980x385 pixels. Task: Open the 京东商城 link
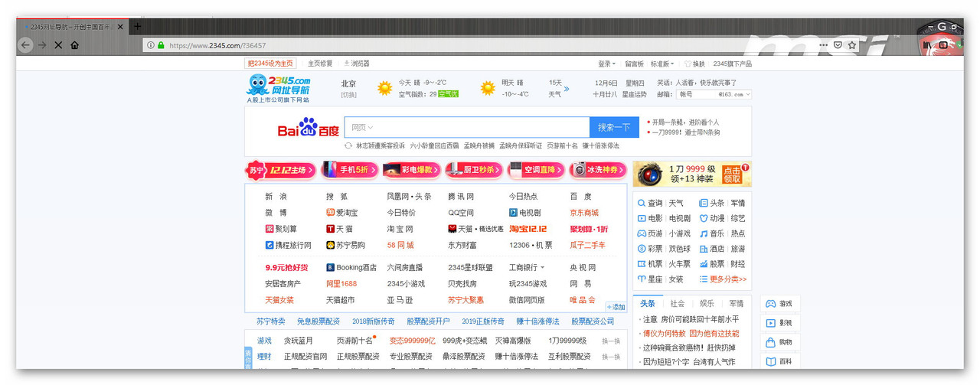(x=584, y=213)
